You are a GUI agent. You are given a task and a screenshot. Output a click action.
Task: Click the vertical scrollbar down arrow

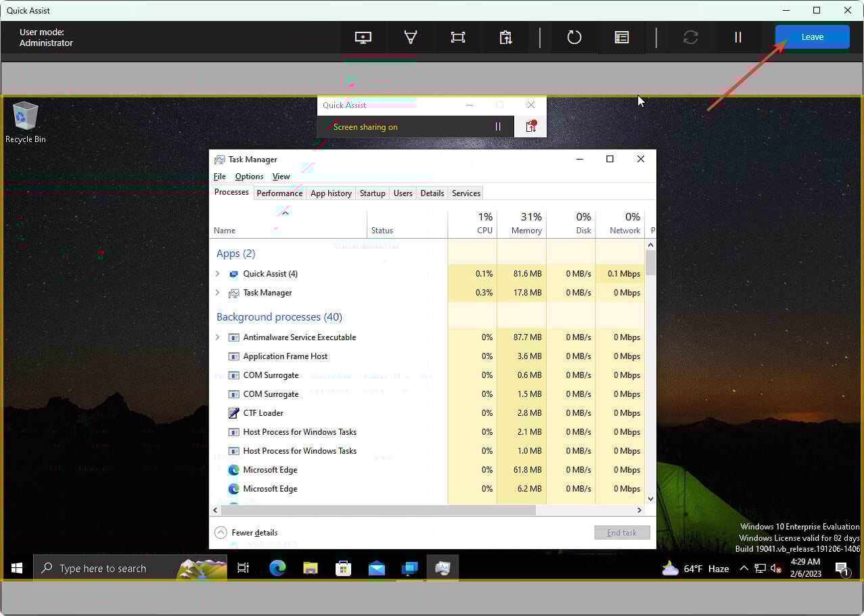[x=650, y=499]
